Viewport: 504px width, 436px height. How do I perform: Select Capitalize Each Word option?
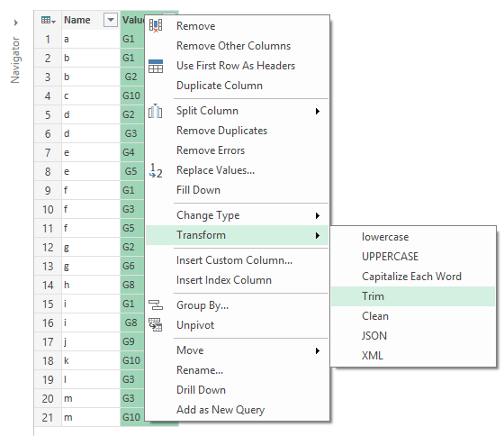(x=413, y=277)
